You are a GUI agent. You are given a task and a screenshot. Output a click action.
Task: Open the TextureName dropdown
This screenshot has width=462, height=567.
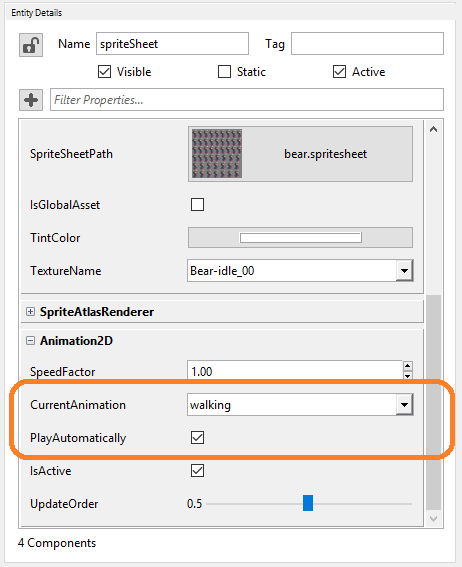coord(404,270)
